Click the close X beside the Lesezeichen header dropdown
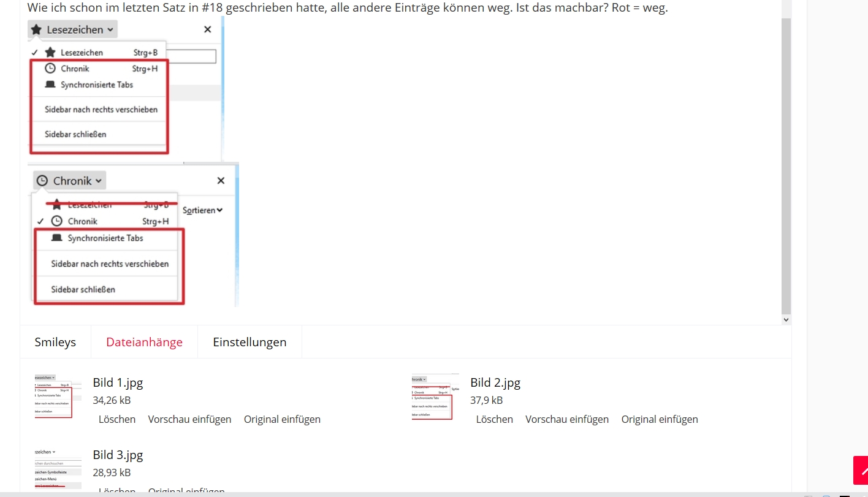The image size is (868, 497). click(207, 29)
